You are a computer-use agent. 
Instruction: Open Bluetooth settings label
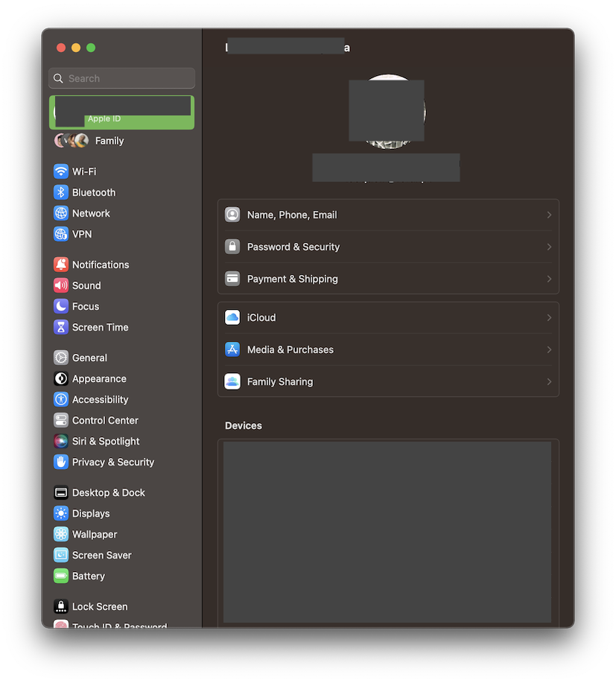(x=94, y=192)
